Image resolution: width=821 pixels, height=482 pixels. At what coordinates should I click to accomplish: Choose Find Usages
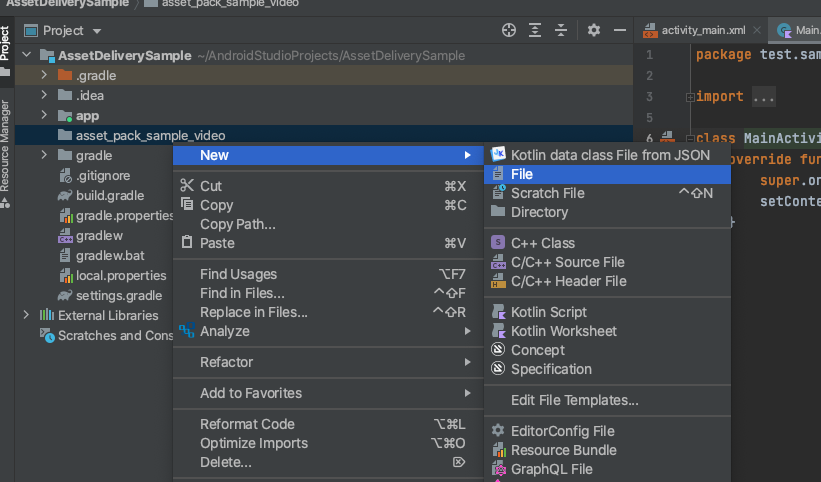tap(328, 274)
